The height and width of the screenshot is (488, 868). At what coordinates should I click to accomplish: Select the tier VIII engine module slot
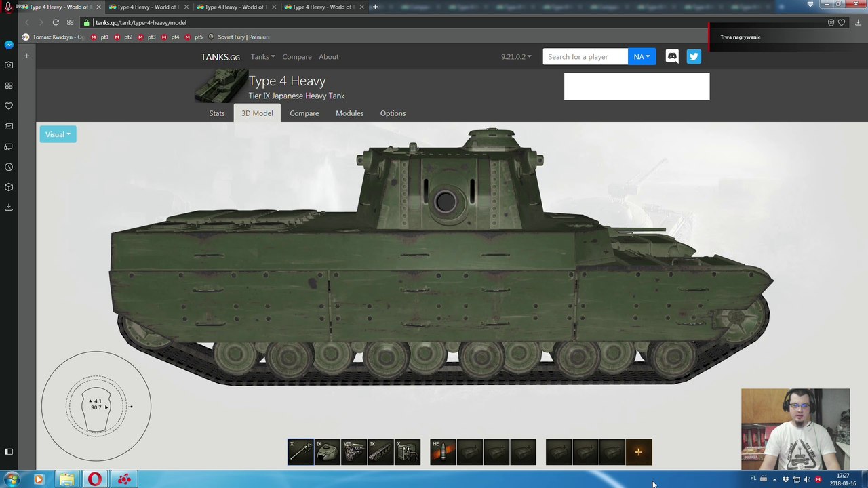pos(354,452)
